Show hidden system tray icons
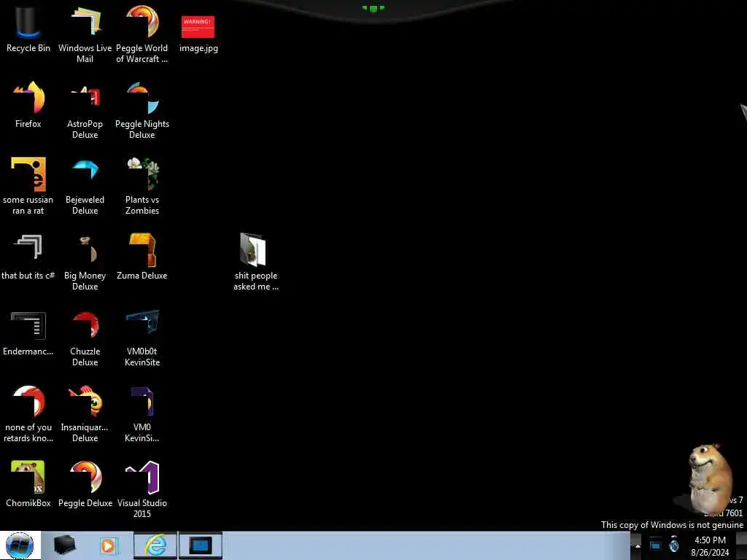The height and width of the screenshot is (560, 747). click(638, 545)
